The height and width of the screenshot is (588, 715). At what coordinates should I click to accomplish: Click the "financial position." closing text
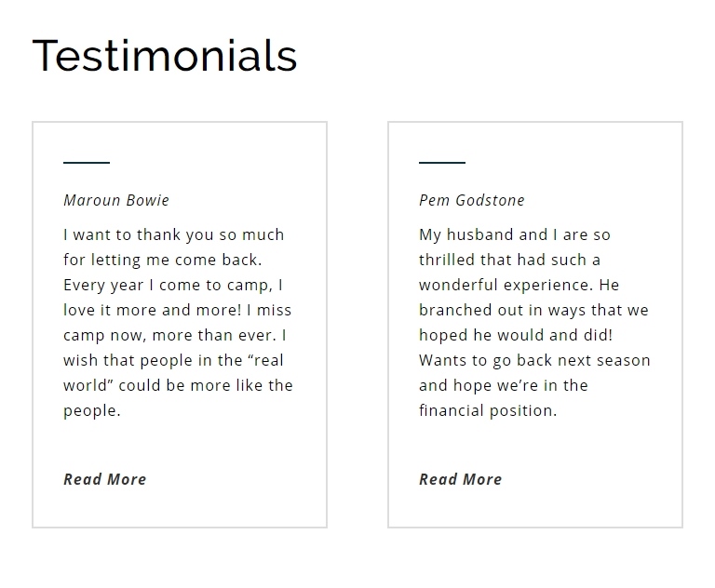[x=488, y=410]
